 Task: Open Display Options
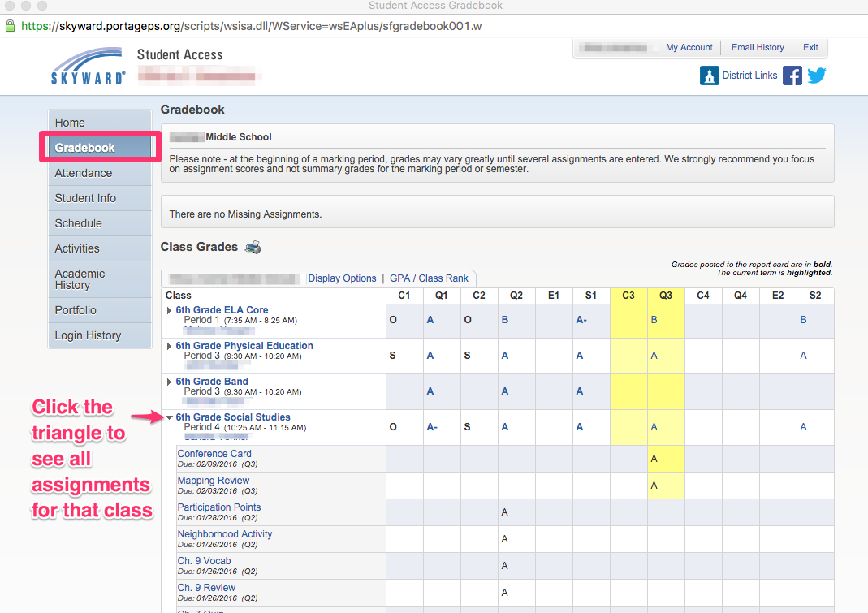(x=342, y=278)
